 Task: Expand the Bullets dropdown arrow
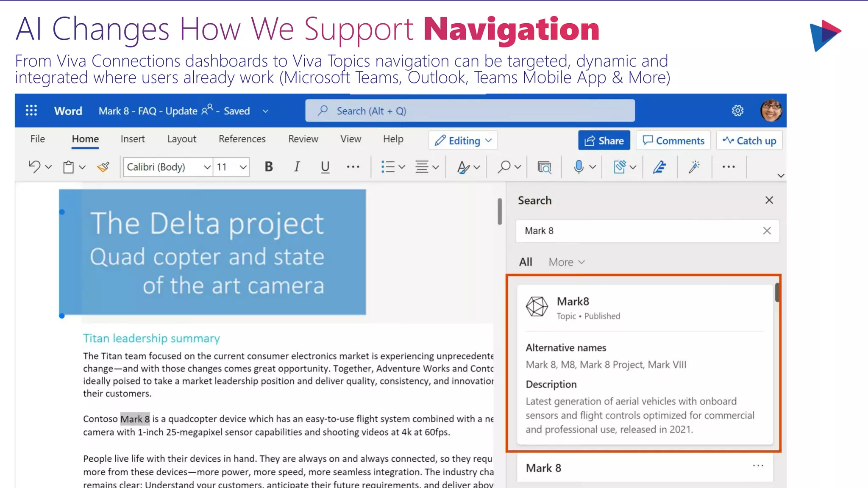tap(402, 167)
